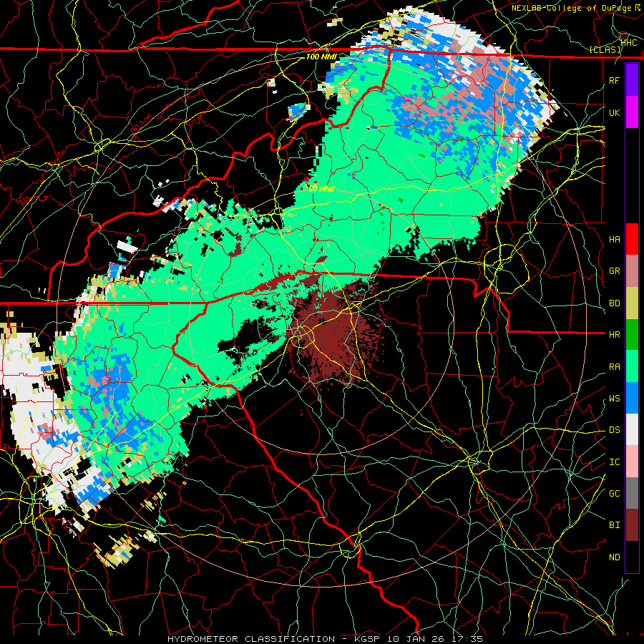Click the HYDROMETEOR CLASSIFICATION title text
Screen dimensions: 644x644
[251, 639]
